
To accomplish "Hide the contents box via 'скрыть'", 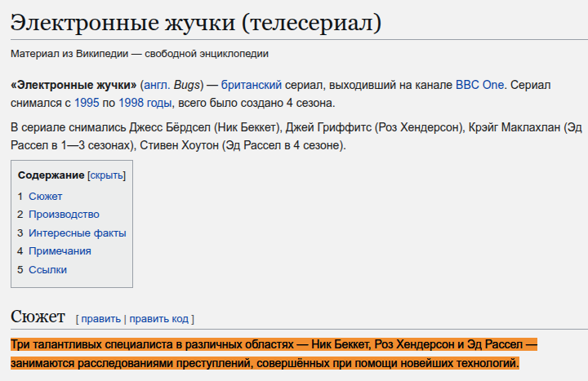I will pyautogui.click(x=106, y=175).
